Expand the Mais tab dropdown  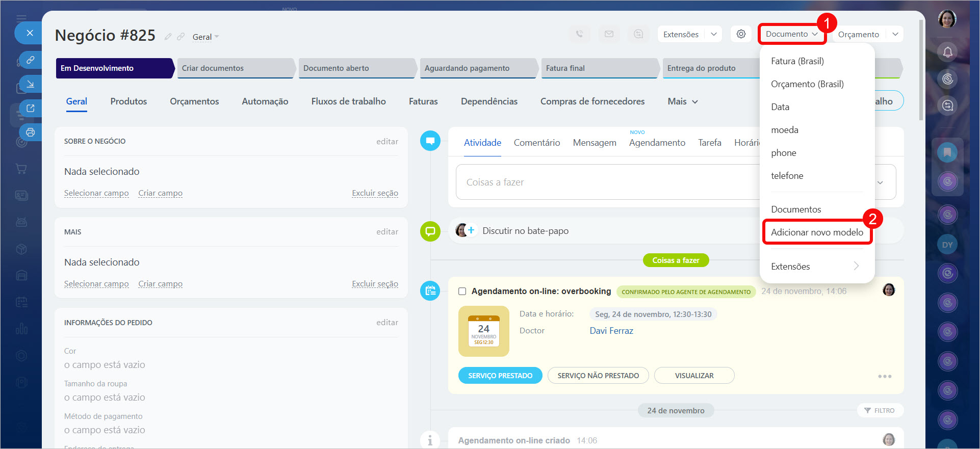click(x=682, y=101)
